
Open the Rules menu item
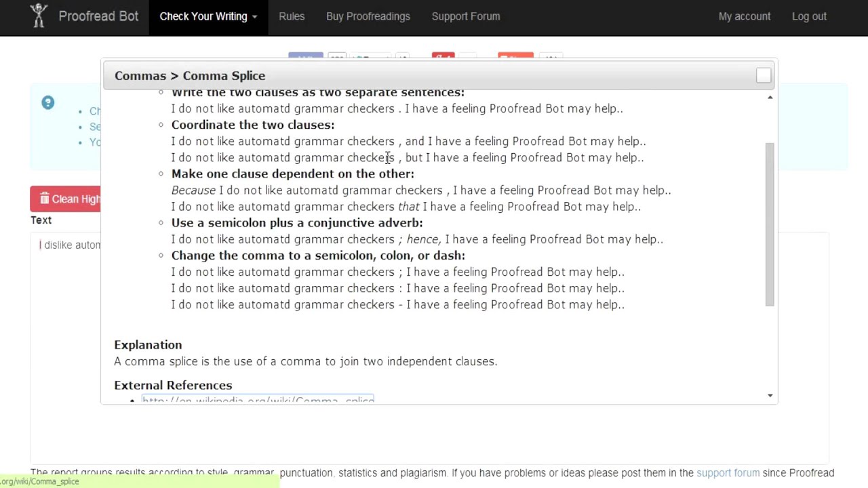pos(292,16)
